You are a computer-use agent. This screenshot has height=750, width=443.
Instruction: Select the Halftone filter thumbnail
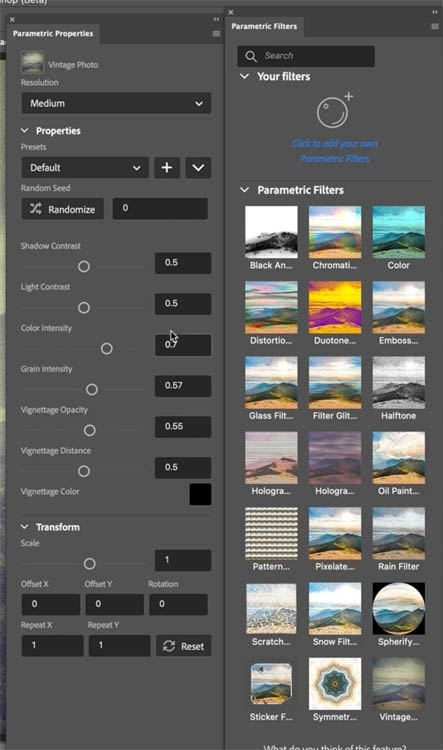pos(399,383)
